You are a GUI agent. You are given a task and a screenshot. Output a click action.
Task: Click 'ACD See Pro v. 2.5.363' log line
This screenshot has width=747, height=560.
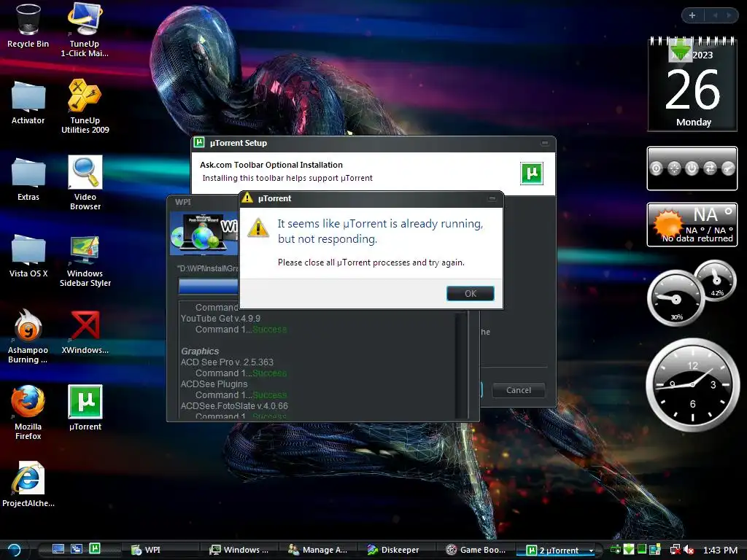227,362
